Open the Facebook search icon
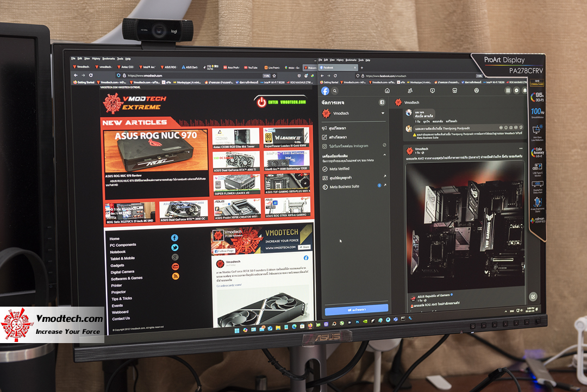Viewport: 587px width, 392px height. 335,91
